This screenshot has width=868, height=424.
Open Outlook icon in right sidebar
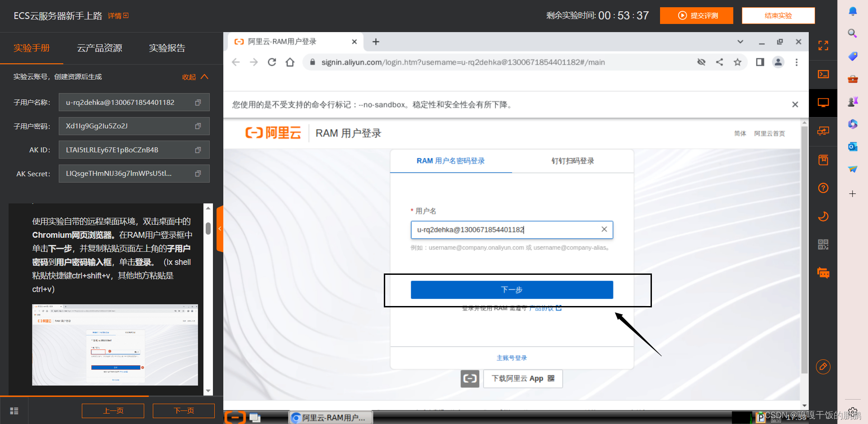point(853,146)
